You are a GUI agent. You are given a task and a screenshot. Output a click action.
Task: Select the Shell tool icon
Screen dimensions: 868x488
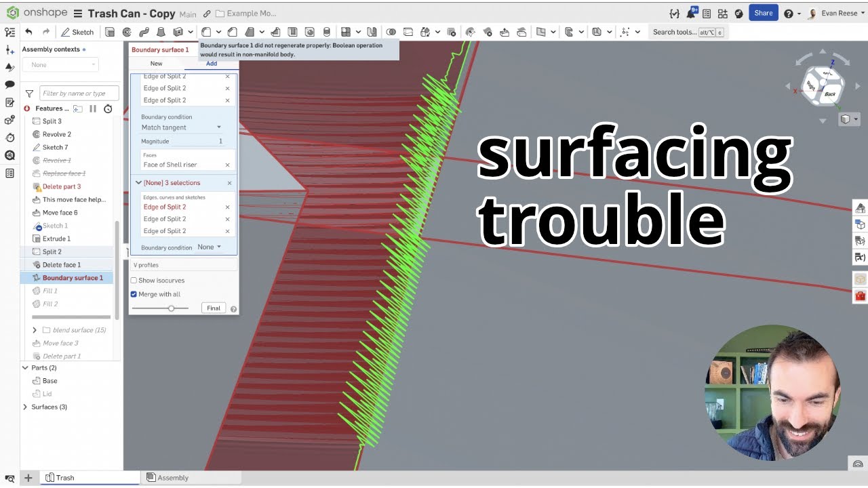click(x=293, y=32)
